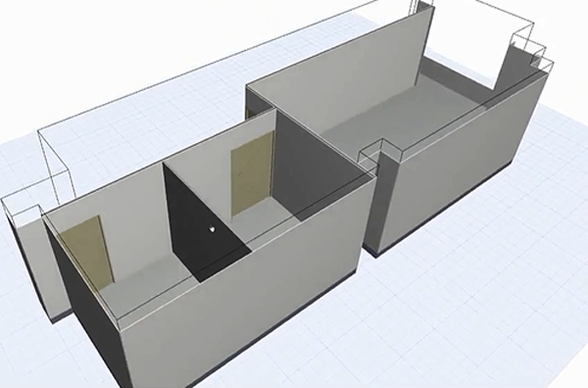Select the beige door in the left room

pyautogui.click(x=88, y=253)
